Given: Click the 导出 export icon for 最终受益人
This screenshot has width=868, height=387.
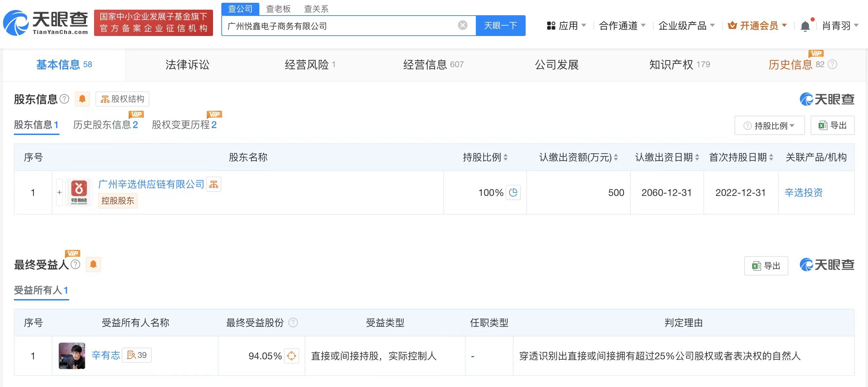Looking at the screenshot, I should point(766,265).
